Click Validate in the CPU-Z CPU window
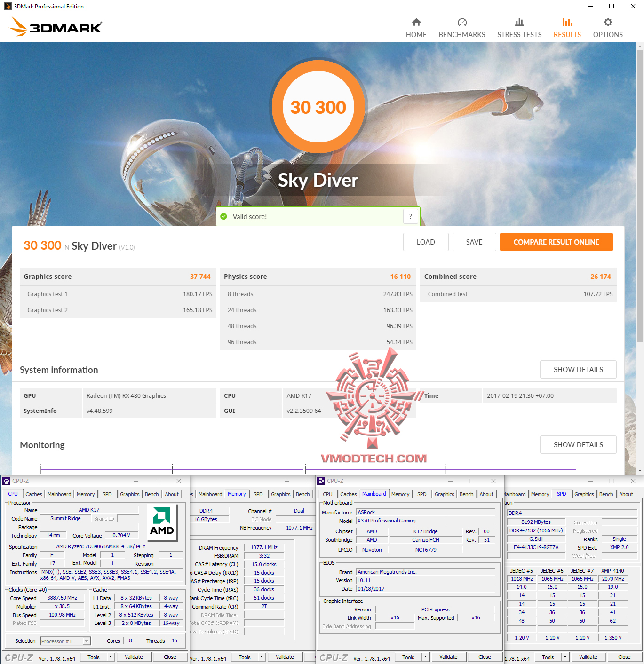644x664 pixels. [x=134, y=657]
